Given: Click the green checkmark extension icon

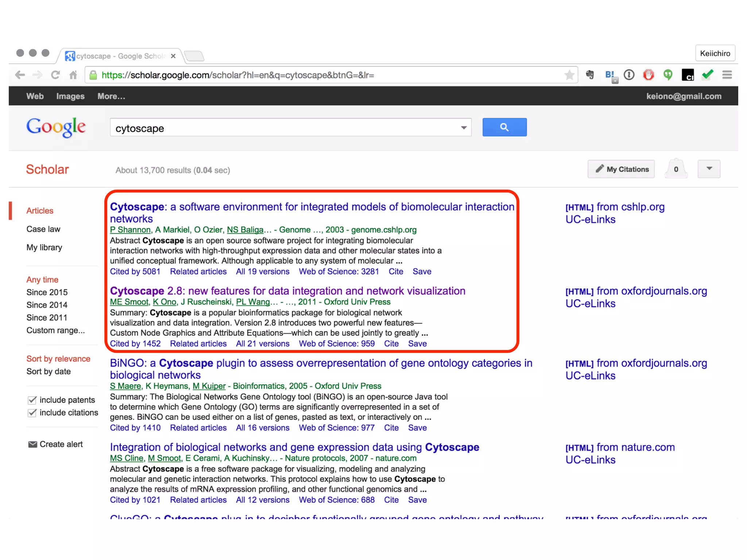Looking at the screenshot, I should (707, 75).
